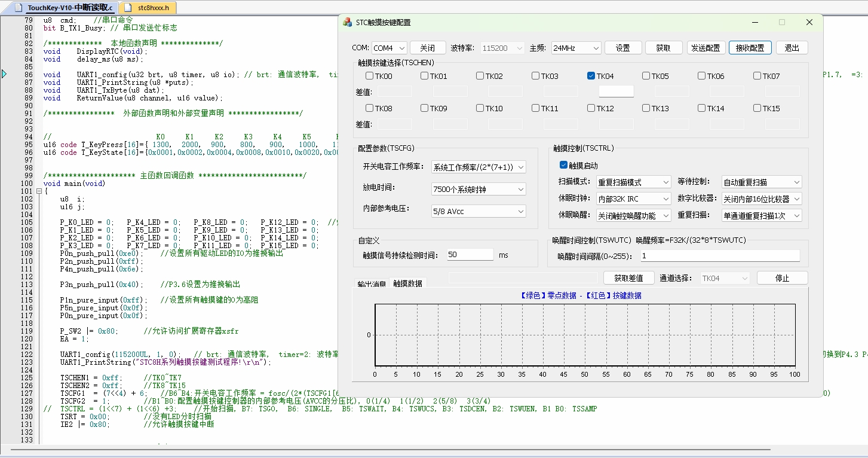Click the TK04 差值 input field
Screen dimensions: 868x458
616,91
